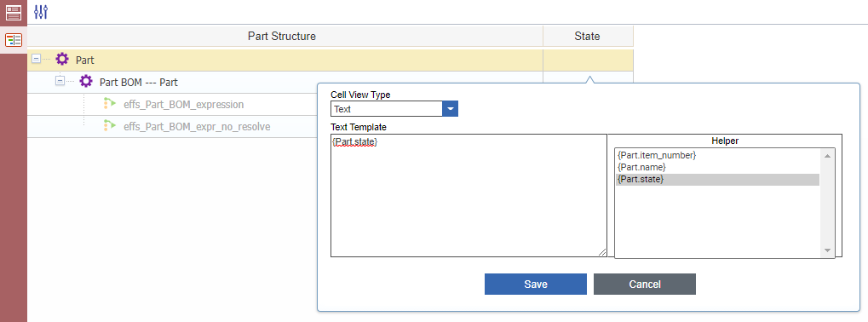Click the purple gear icon of Part row
This screenshot has width=868, height=322.
pos(62,59)
